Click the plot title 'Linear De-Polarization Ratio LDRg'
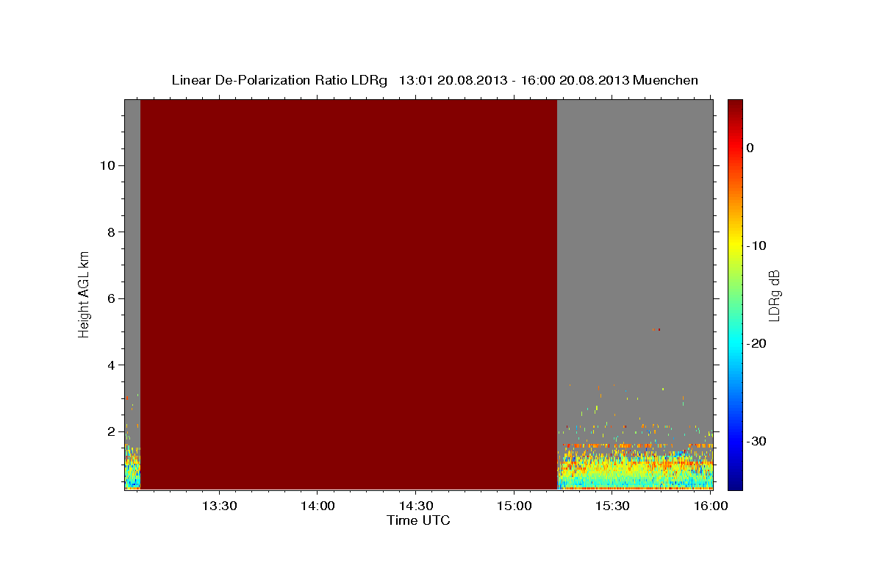Image resolution: width=882 pixels, height=588 pixels. 279,80
